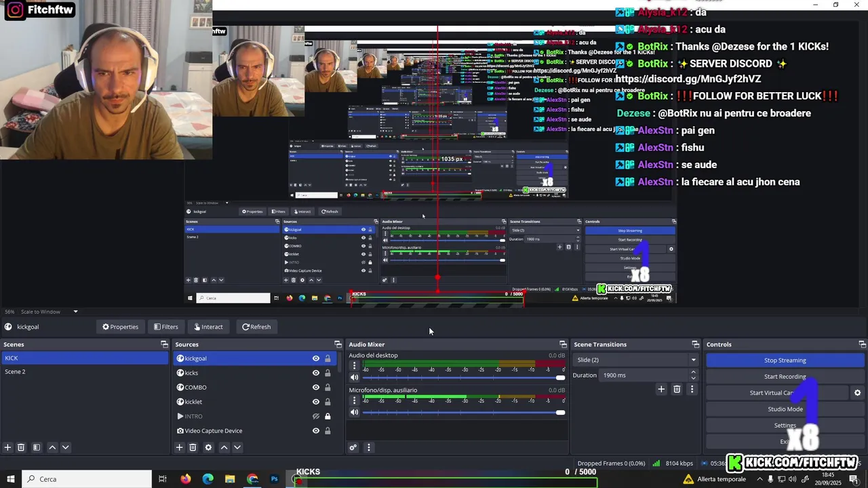Undock the Sources panel
868x488 pixels.
pyautogui.click(x=338, y=344)
